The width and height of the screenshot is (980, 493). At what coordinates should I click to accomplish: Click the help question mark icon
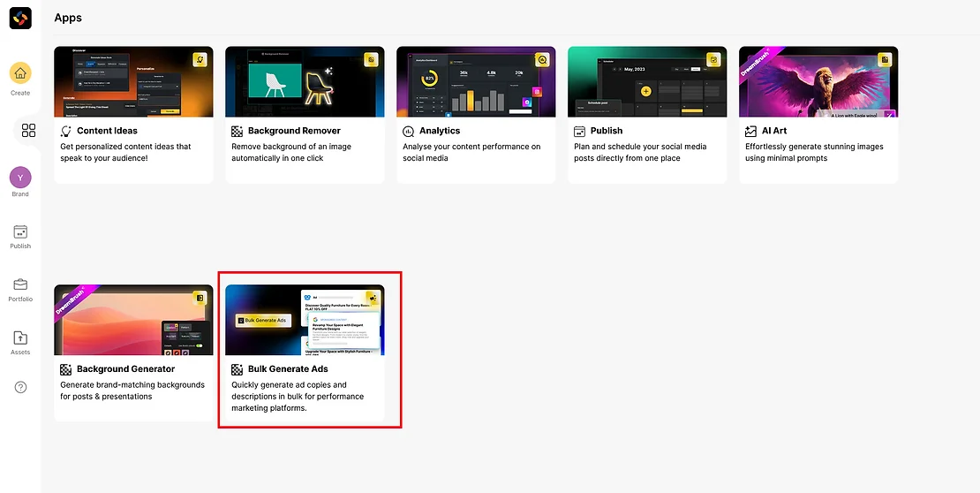[x=20, y=387]
